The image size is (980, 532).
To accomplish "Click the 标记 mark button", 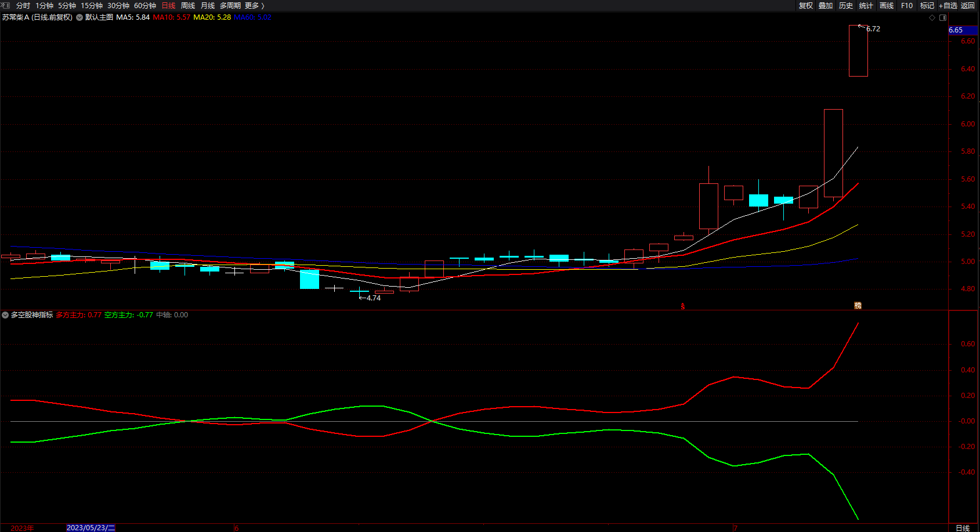I will point(927,5).
